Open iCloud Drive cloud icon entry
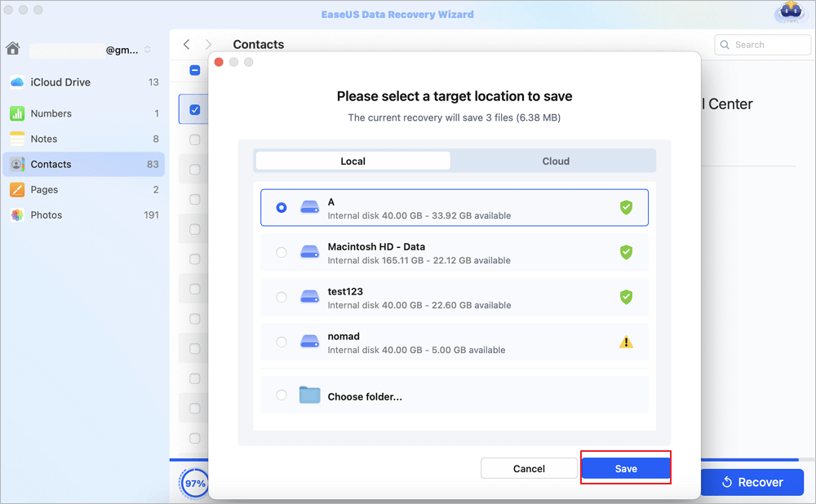The width and height of the screenshot is (816, 504). pyautogui.click(x=17, y=82)
